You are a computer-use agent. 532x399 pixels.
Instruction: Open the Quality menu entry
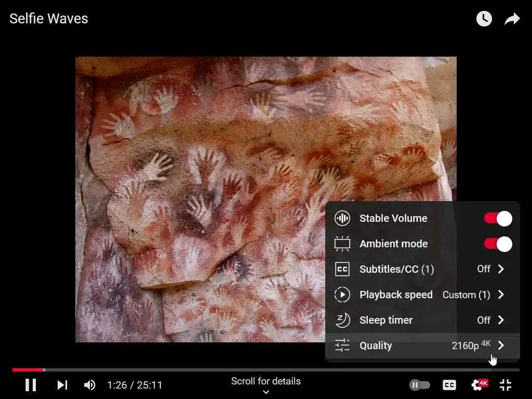(422, 345)
